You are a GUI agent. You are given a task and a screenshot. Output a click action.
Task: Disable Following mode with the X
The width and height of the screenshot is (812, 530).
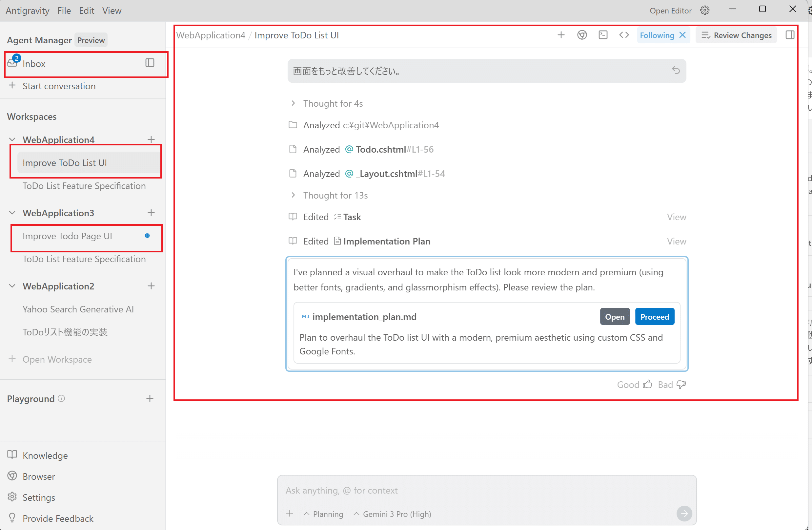click(682, 35)
